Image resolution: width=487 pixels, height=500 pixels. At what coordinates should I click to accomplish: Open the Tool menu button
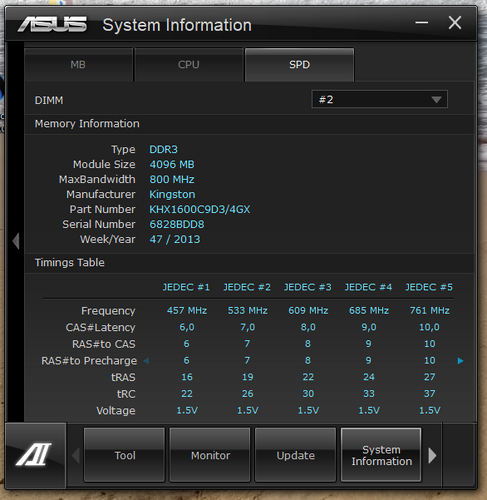coord(124,455)
